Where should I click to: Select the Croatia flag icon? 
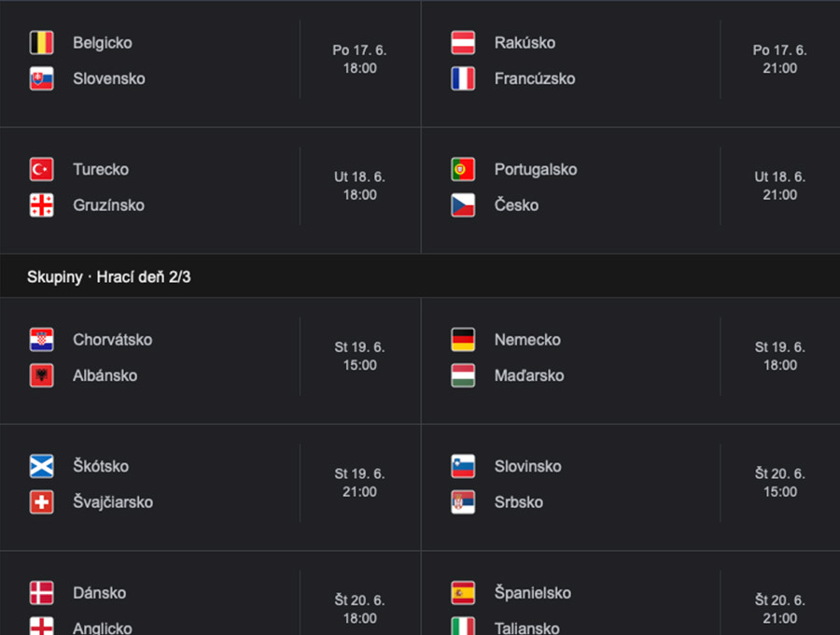pyautogui.click(x=41, y=340)
